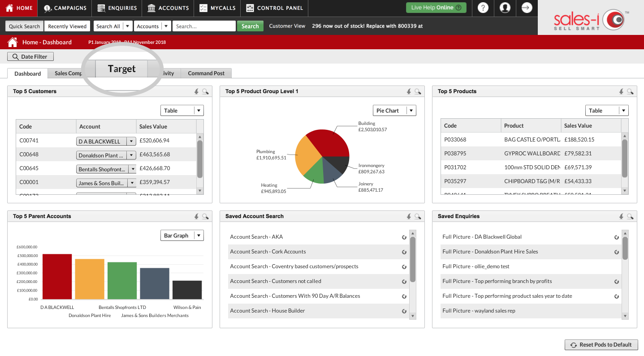Click Saved Account Search scrollbar thumb

point(413,260)
